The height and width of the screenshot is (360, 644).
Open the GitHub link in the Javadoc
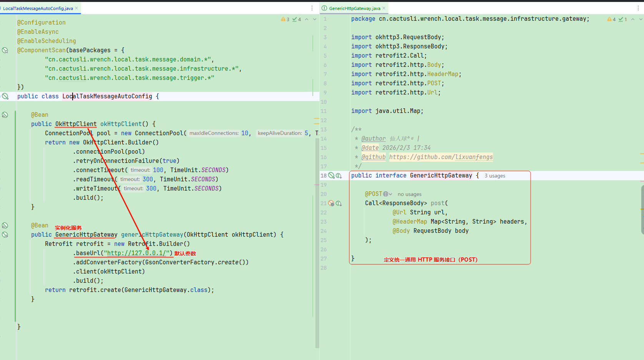click(441, 157)
